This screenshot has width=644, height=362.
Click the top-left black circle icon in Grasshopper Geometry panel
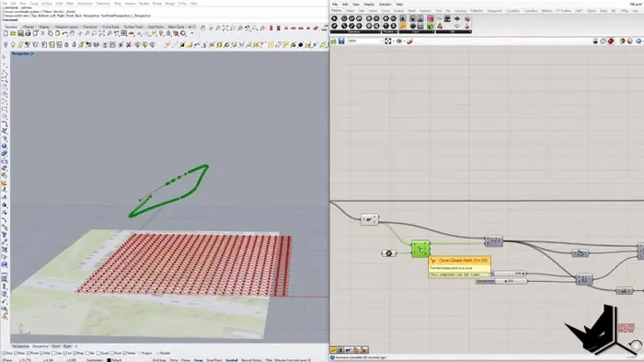point(334,18)
